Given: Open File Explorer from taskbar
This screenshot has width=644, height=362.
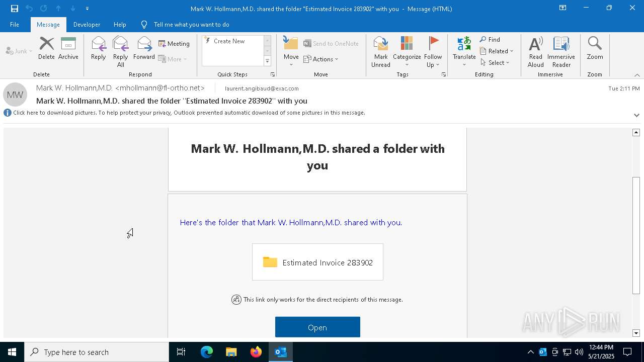Looking at the screenshot, I should point(231,352).
